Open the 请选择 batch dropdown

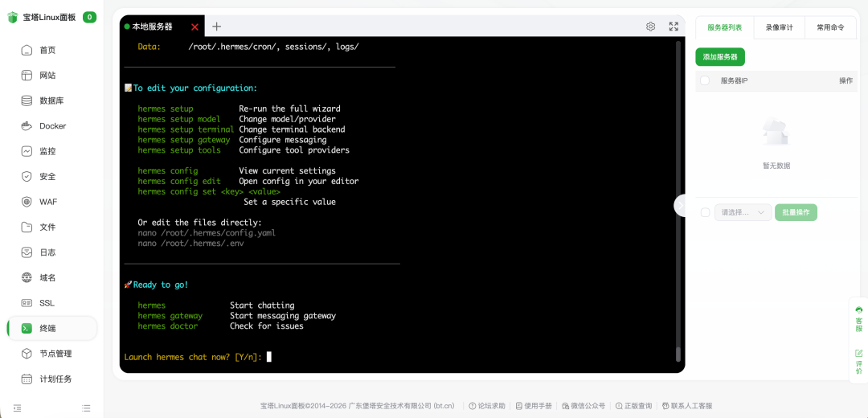coord(743,212)
